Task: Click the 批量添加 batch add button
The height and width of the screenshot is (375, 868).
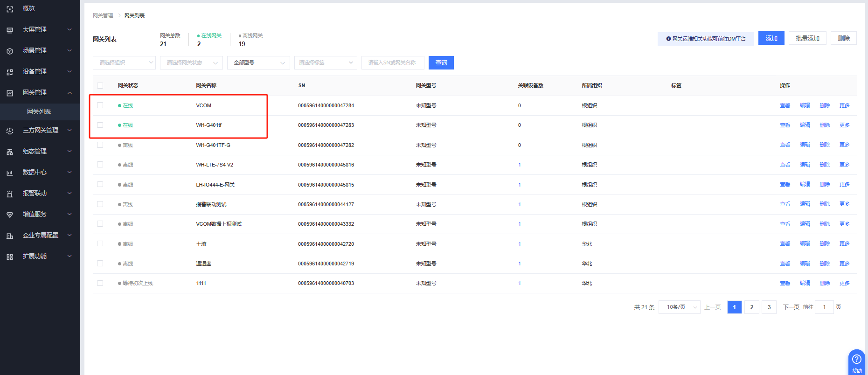Action: point(807,38)
